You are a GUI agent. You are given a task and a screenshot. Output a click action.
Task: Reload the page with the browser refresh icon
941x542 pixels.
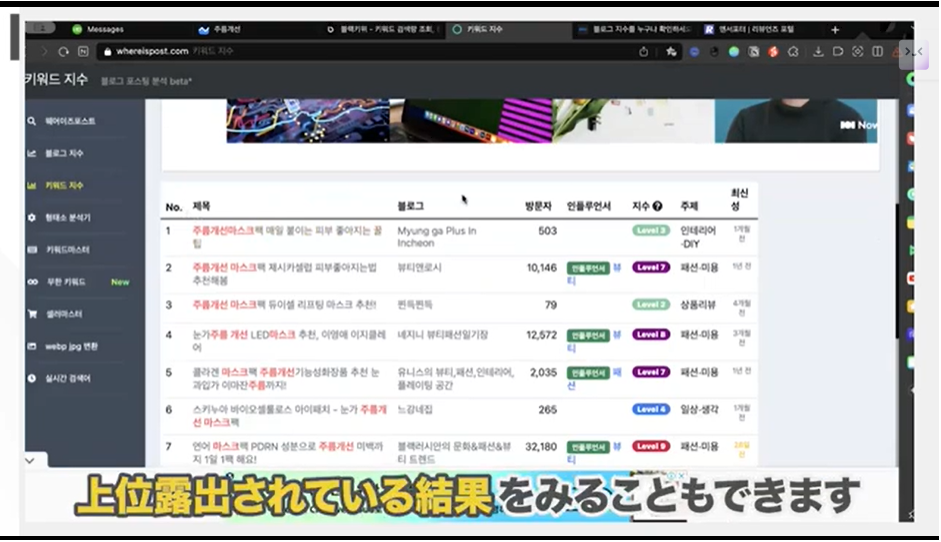point(64,51)
